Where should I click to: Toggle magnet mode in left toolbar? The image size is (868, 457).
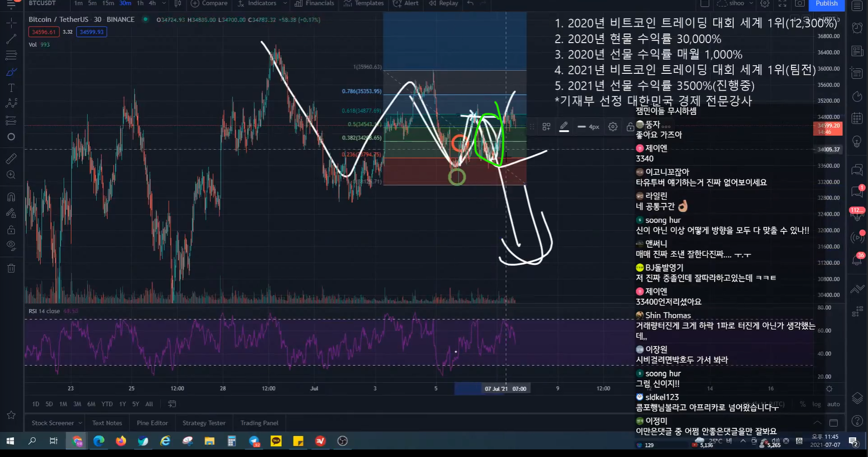pyautogui.click(x=11, y=197)
